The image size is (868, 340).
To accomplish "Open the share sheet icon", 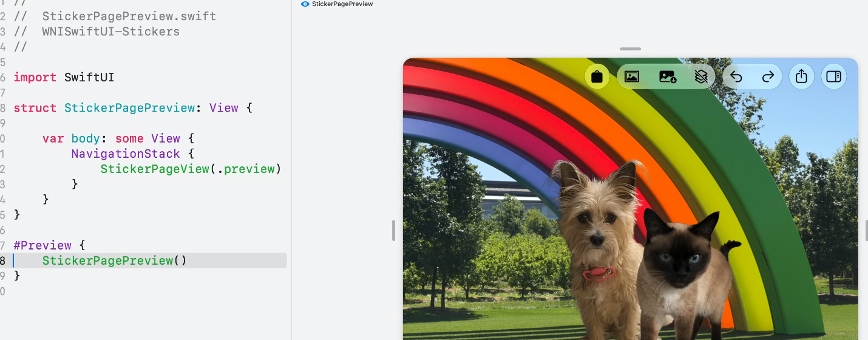I will 801,76.
